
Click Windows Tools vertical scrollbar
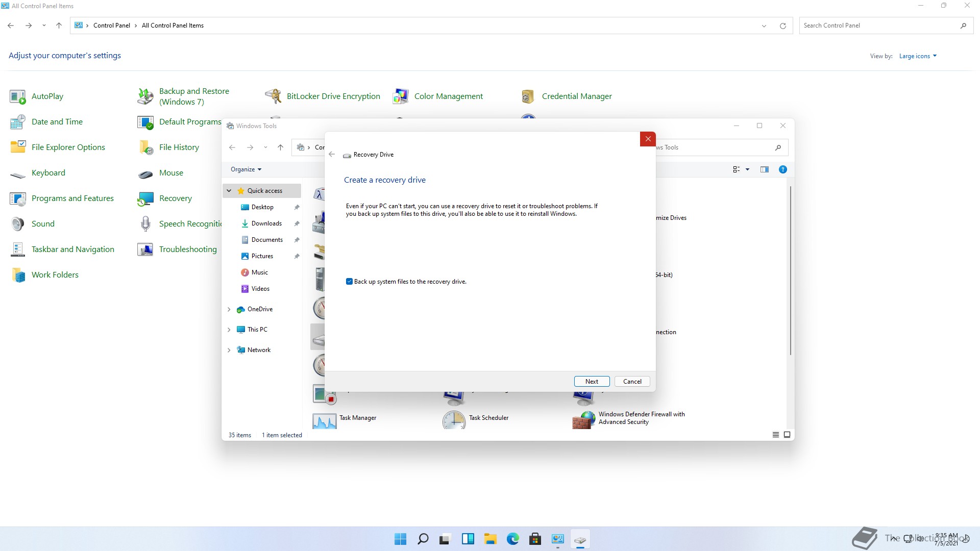(791, 270)
